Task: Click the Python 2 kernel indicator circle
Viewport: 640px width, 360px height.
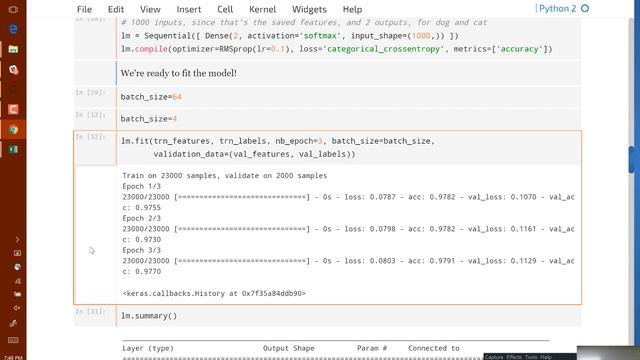Action: (585, 8)
